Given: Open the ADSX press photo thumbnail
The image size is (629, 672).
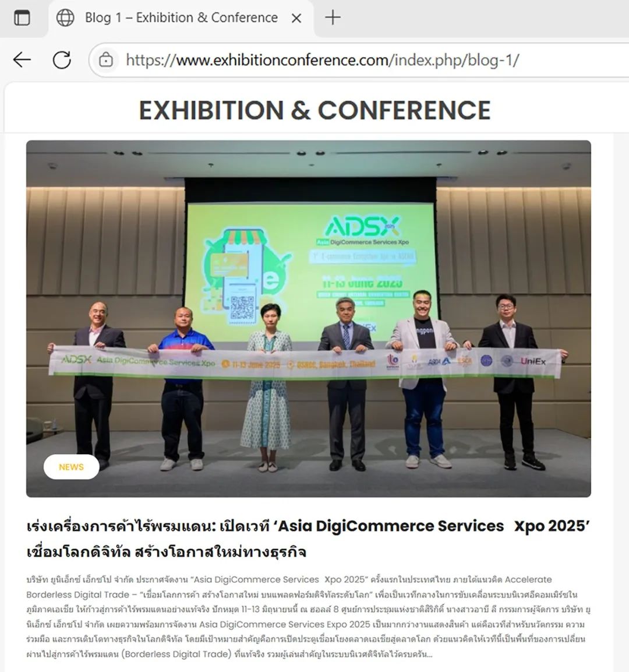Looking at the screenshot, I should pyautogui.click(x=308, y=318).
